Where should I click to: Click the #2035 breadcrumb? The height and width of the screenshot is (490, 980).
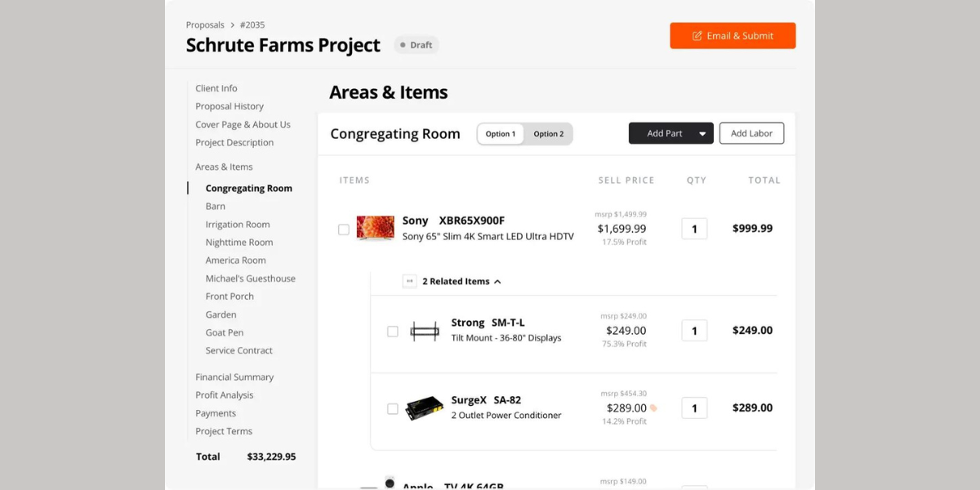point(252,25)
